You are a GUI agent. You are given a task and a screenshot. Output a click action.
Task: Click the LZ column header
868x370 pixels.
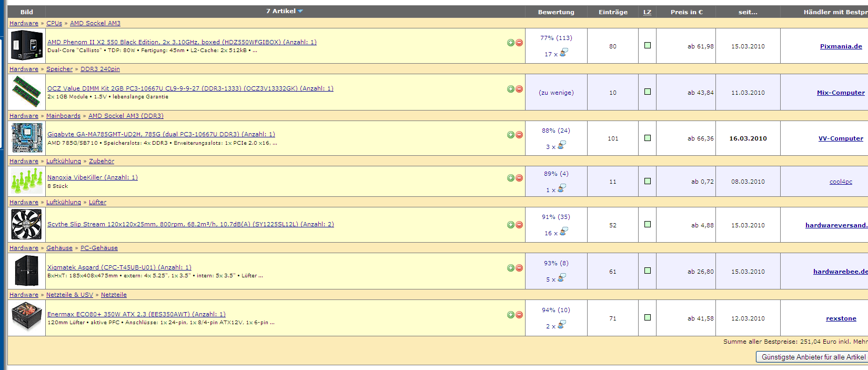pos(647,12)
